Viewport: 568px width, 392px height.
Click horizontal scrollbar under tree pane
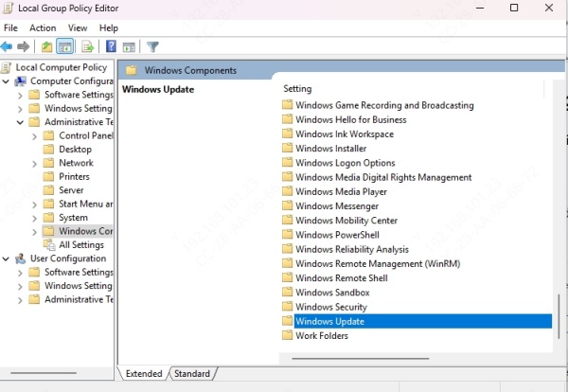pyautogui.click(x=44, y=373)
